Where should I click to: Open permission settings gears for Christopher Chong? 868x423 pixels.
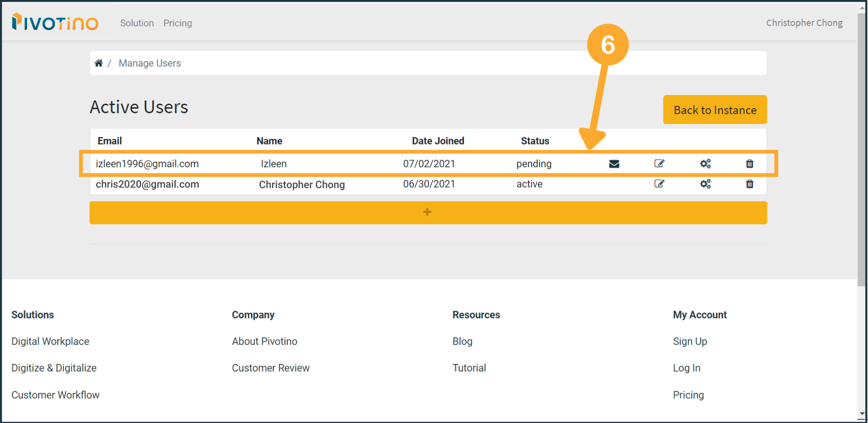coord(705,184)
